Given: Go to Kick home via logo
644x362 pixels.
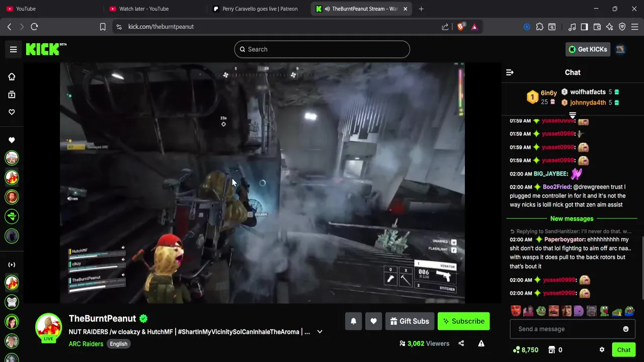Looking at the screenshot, I should [46, 49].
